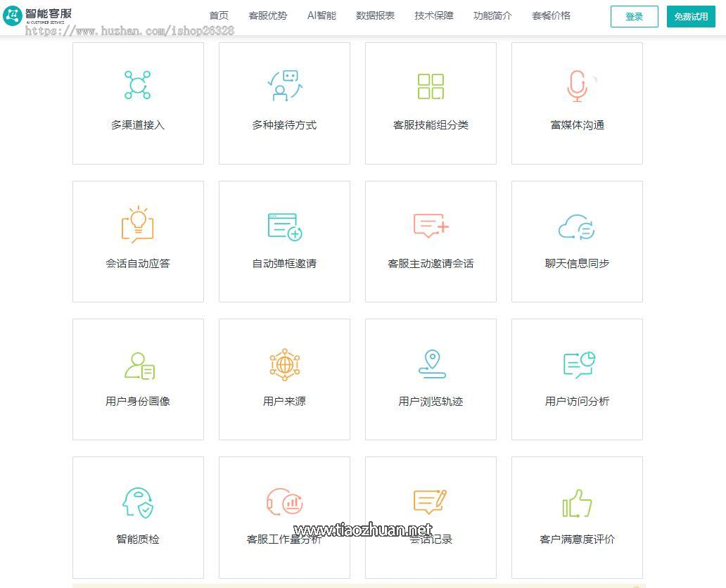Select the 富媒体沟通 microphone icon
Screen dimensions: 726x588
577,84
